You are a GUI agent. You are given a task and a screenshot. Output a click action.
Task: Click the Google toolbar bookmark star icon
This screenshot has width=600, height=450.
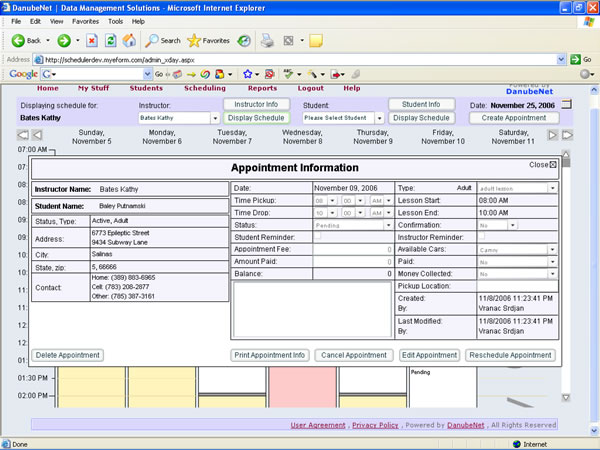coord(248,74)
